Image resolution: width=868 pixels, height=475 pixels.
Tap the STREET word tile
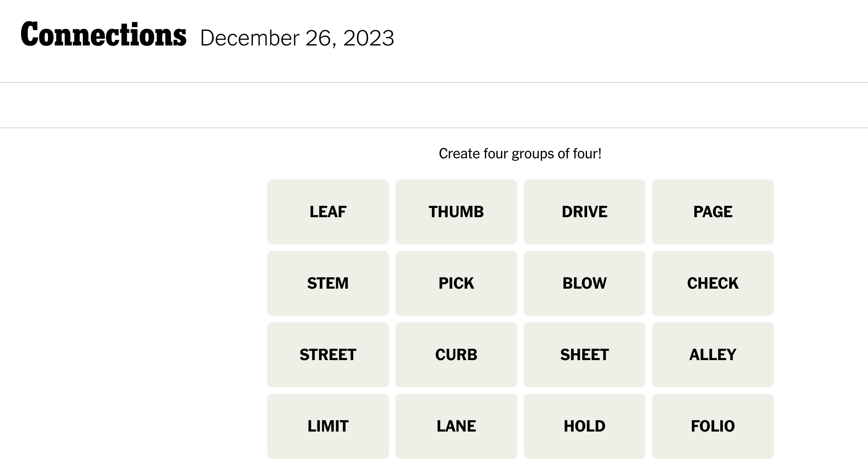pos(328,355)
